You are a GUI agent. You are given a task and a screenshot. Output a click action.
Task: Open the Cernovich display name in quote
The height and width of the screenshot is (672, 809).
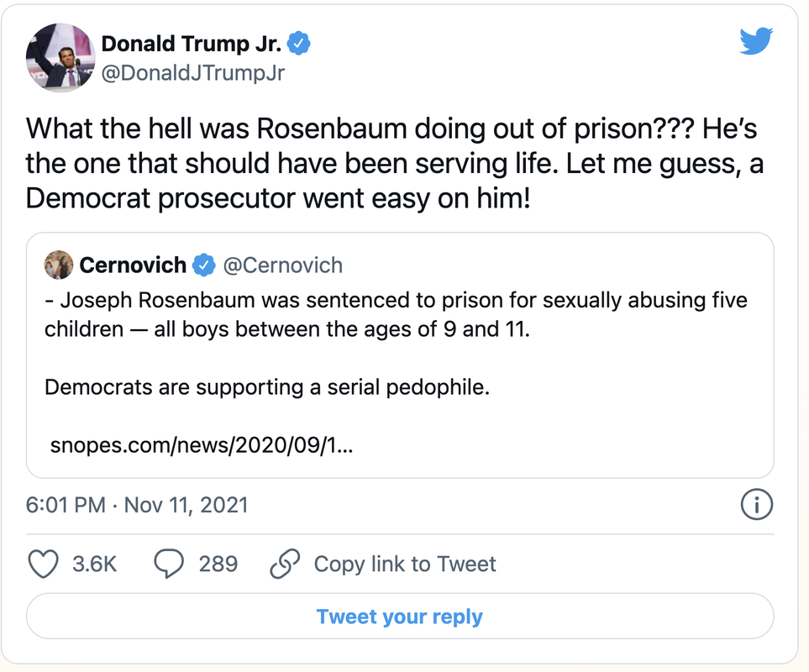point(133,265)
